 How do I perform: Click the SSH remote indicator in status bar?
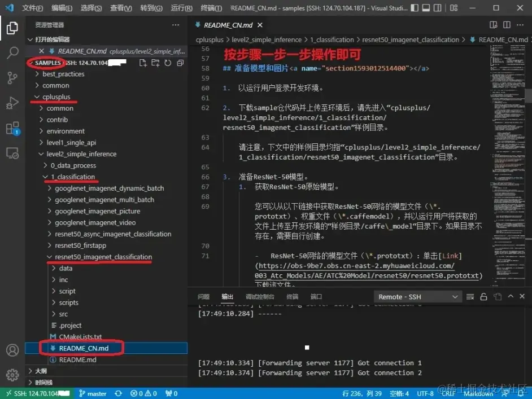tap(38, 393)
